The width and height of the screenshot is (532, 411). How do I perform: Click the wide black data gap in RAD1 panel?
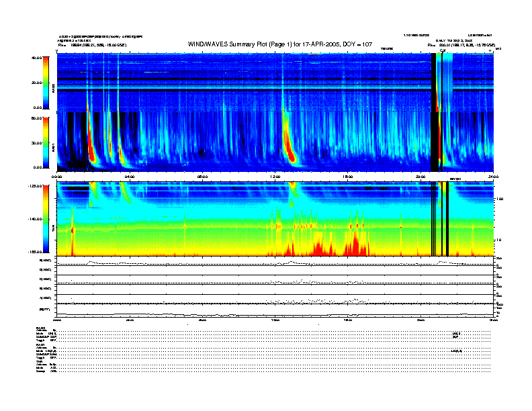click(x=435, y=142)
